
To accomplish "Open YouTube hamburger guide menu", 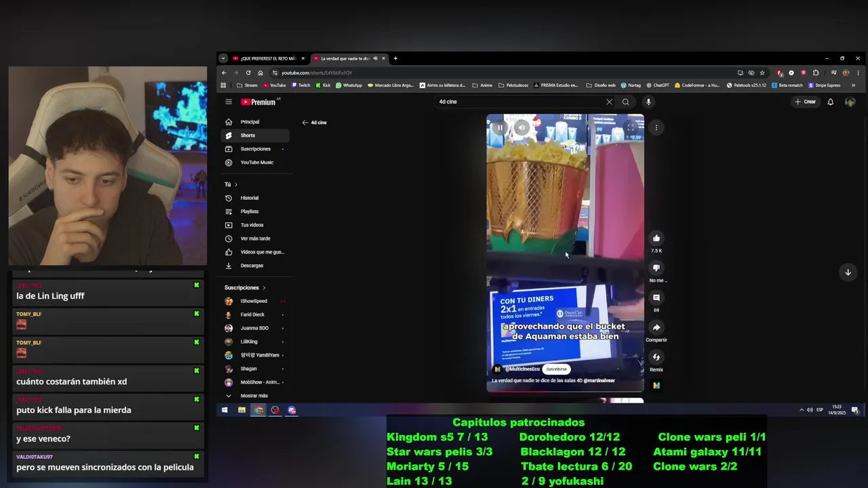I will pyautogui.click(x=229, y=102).
